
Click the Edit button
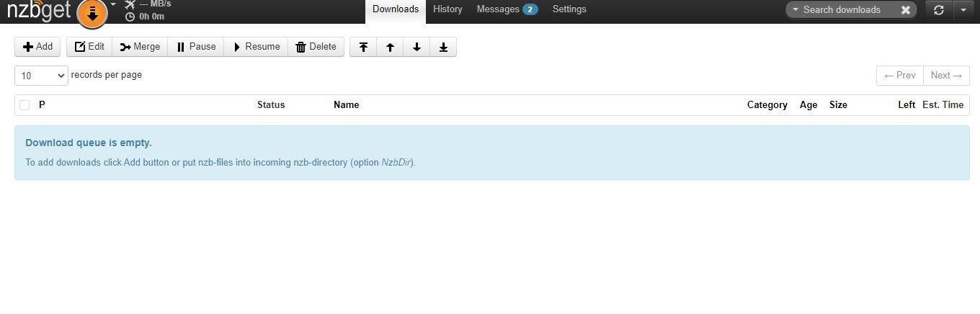pos(89,47)
